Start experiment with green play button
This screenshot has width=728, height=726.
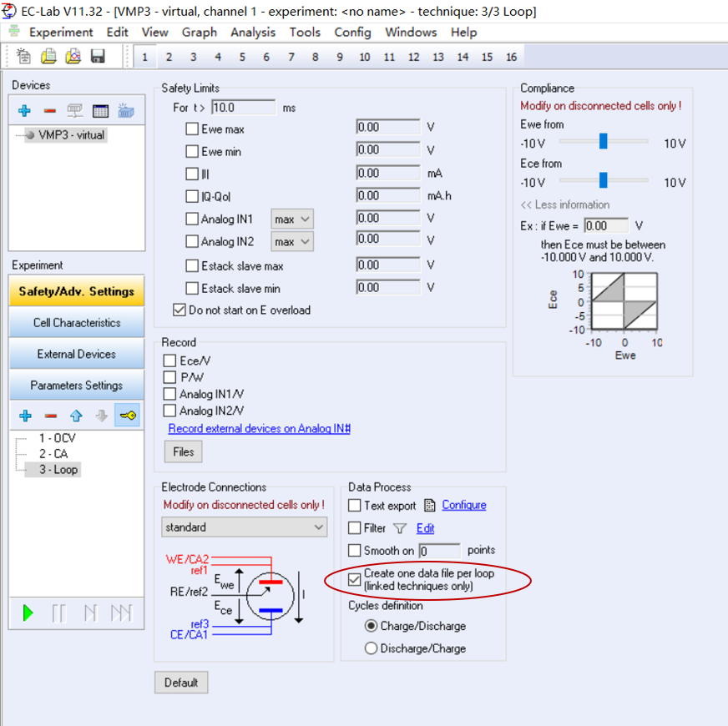click(x=28, y=613)
